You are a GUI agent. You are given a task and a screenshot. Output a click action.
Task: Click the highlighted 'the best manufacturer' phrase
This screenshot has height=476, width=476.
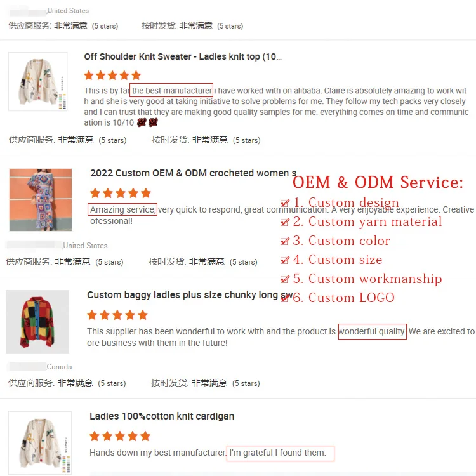[171, 90]
